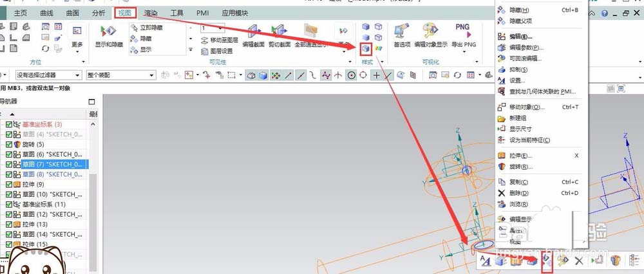Click 编辑对象显示 in the ribbon
This screenshot has height=274, width=644.
point(431,36)
